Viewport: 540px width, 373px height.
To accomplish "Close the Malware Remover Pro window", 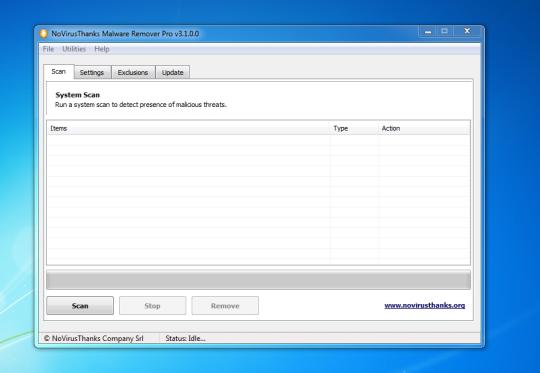I will (467, 31).
